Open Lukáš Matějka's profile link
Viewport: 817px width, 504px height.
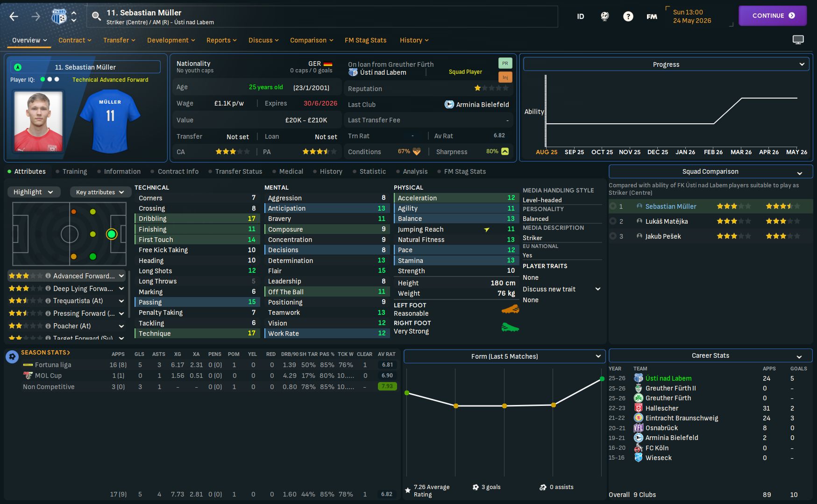(667, 221)
